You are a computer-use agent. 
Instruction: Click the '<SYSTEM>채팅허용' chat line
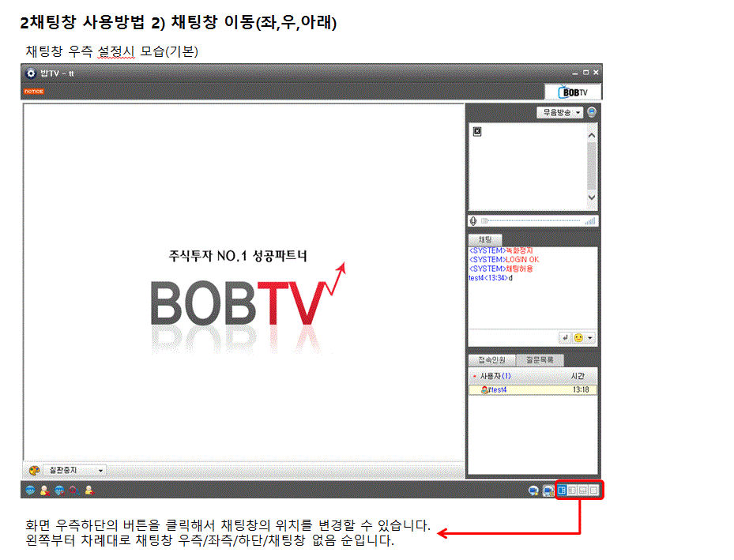(x=501, y=269)
